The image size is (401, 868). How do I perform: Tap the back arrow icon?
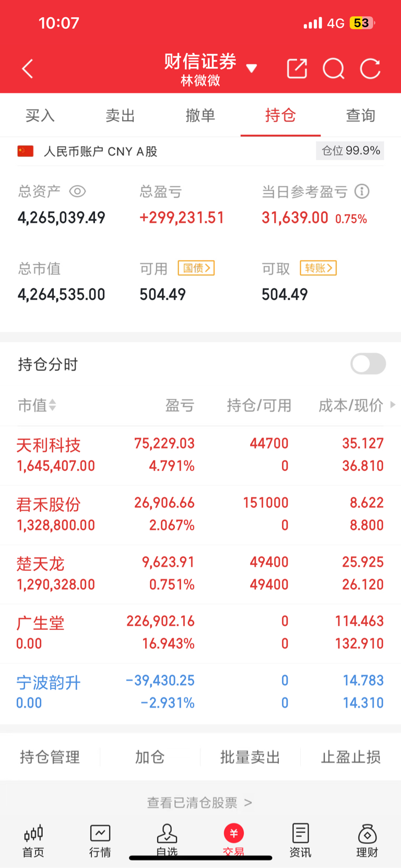pos(28,68)
